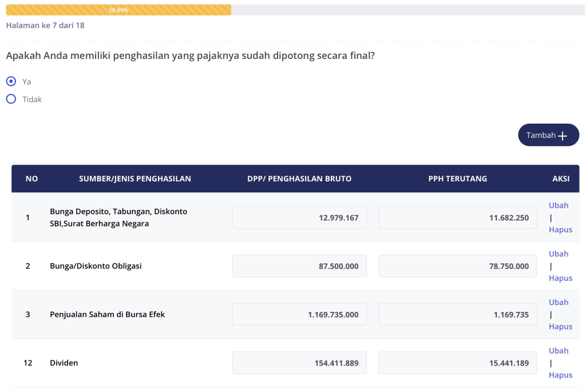Click the Sumber/Jenis Penghasilan column header
This screenshot has width=586, height=392.
[x=135, y=179]
